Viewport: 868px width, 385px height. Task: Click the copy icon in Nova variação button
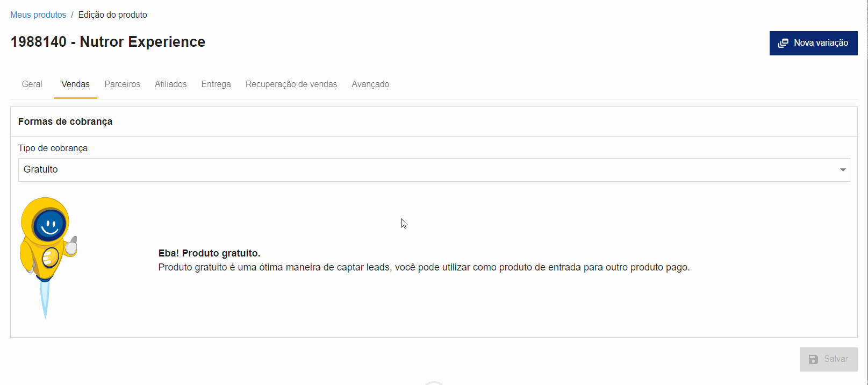coord(783,43)
